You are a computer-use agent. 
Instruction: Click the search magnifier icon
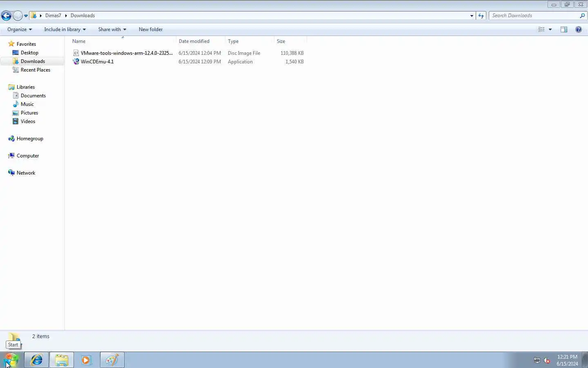[582, 16]
